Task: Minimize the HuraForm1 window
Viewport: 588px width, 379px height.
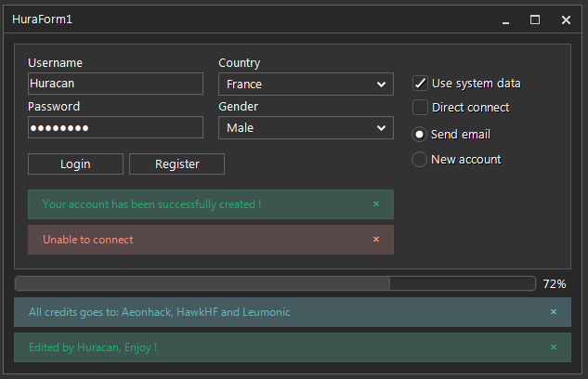Action: (x=504, y=20)
